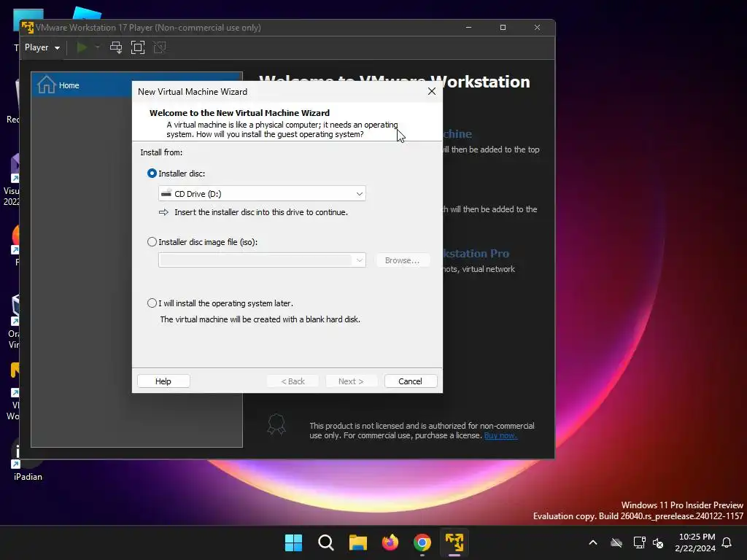Maximize the VMware Workstation Player window

[503, 28]
